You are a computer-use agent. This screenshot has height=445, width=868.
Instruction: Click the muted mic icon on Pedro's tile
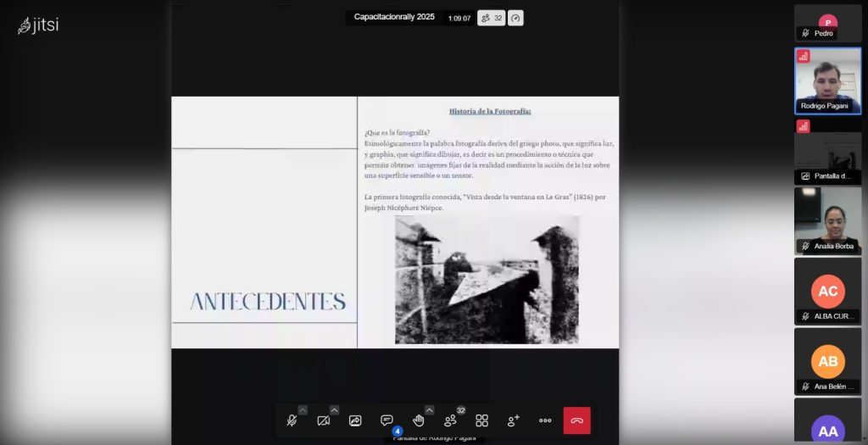[x=805, y=33]
